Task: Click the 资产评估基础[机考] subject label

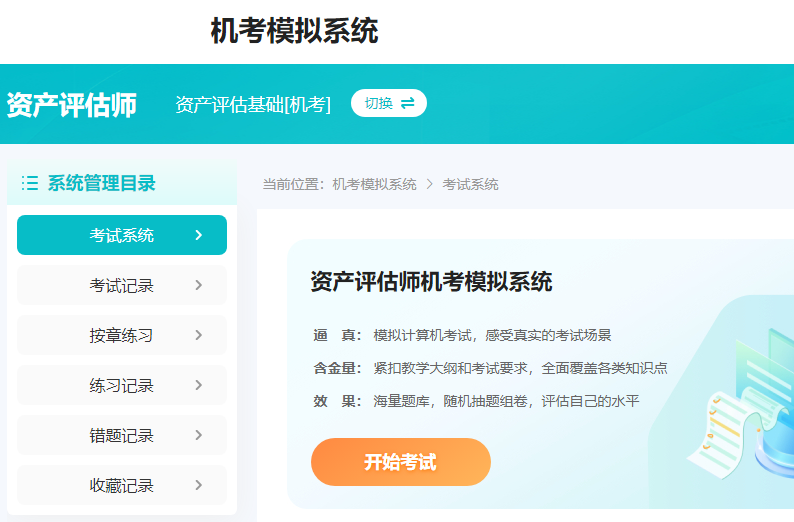Action: point(252,104)
